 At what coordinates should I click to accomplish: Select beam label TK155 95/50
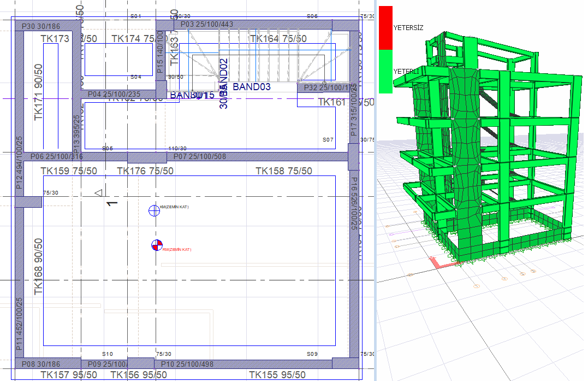(x=277, y=375)
